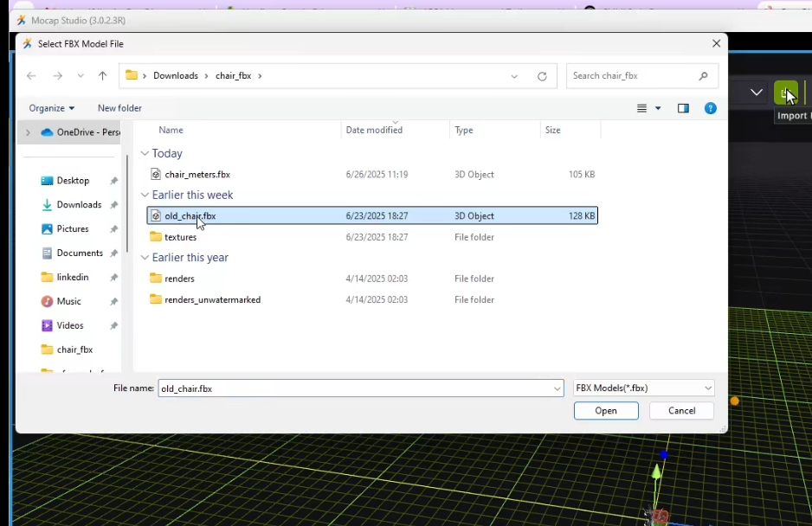Click the back navigation arrow
Image resolution: width=812 pixels, height=526 pixels.
(31, 75)
